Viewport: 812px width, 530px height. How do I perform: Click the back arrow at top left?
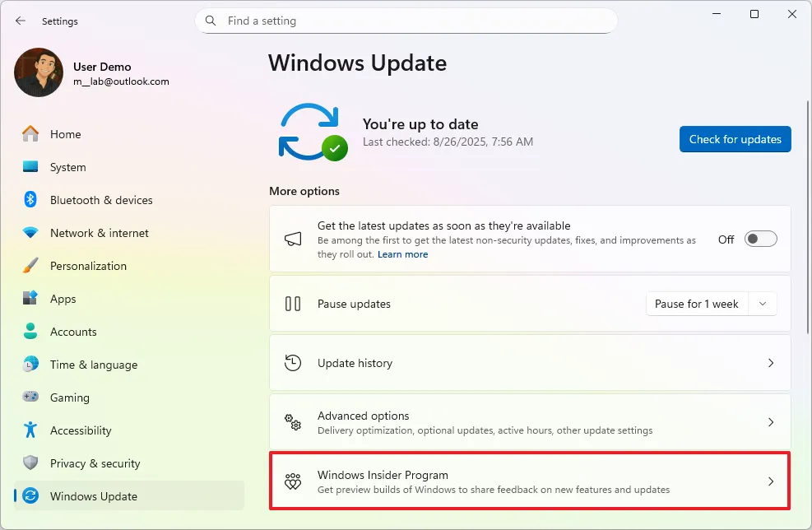[20, 21]
